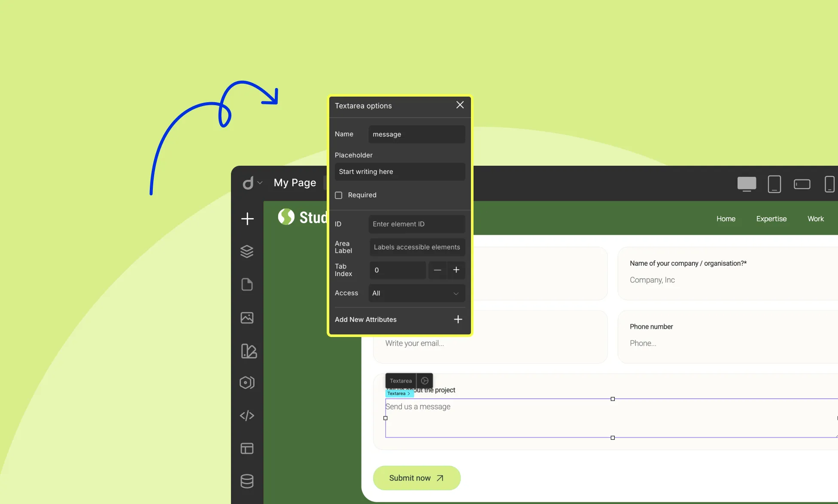Switch to tablet portrait viewport
The height and width of the screenshot is (504, 838).
774,184
